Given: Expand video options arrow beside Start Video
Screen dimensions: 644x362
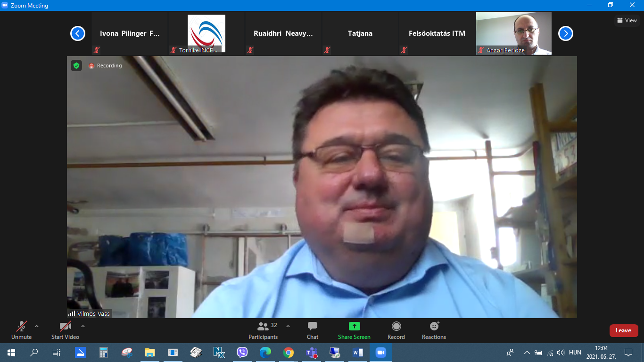Looking at the screenshot, I should tap(83, 326).
